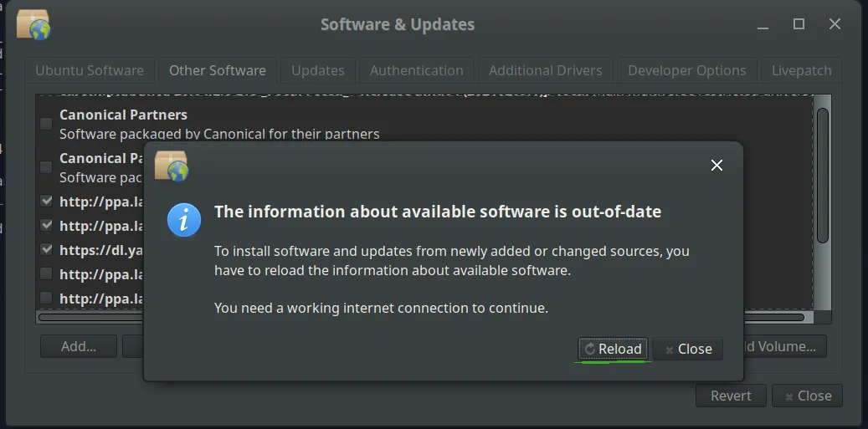Dismiss the dialog using its X icon
868x429 pixels.
click(716, 166)
